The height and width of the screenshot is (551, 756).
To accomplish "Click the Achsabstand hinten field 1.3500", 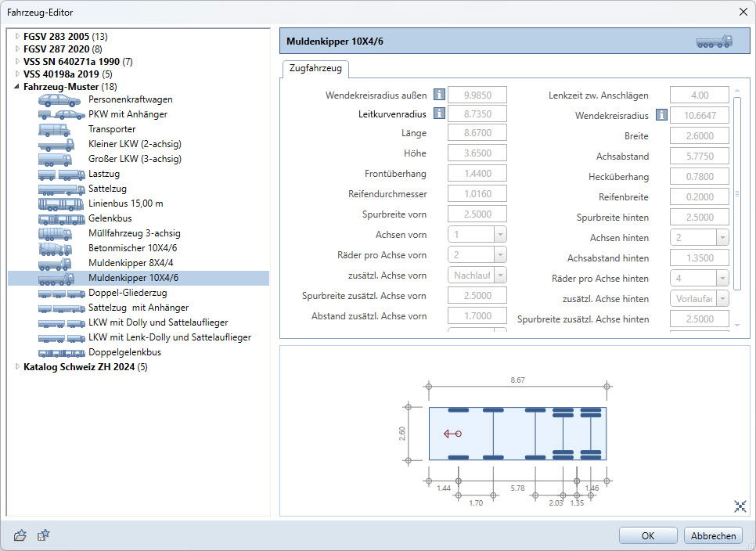I will tap(700, 258).
